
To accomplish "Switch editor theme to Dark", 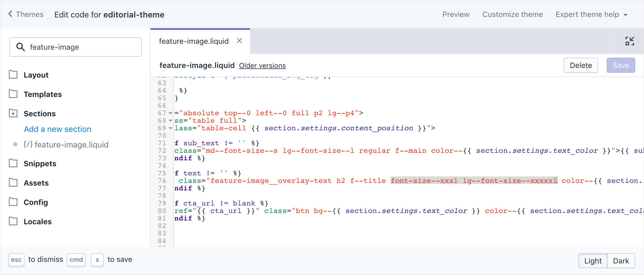I will [x=621, y=260].
